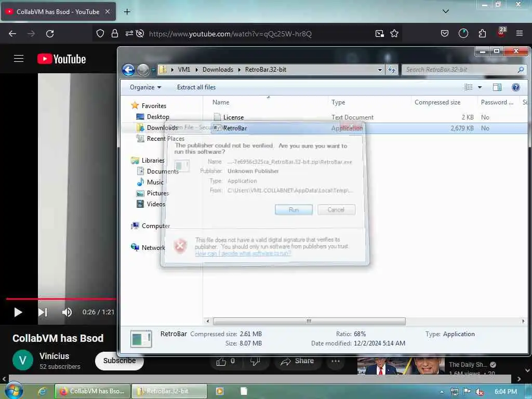Reload the YouTube page

50,34
